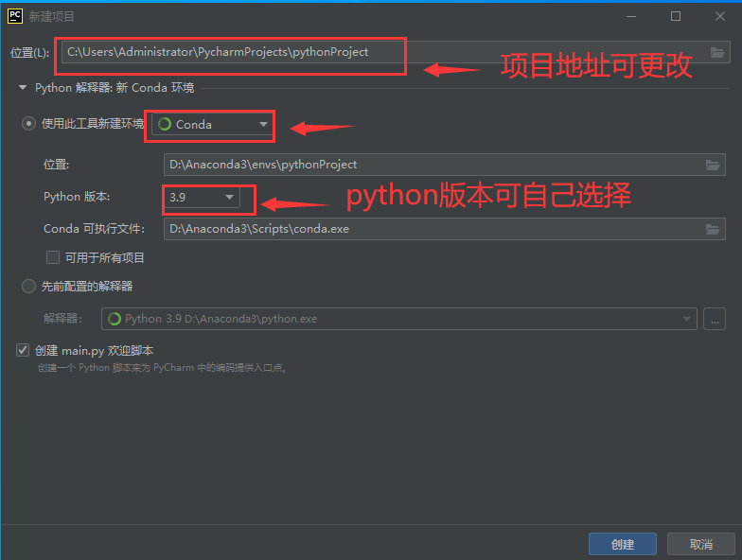This screenshot has width=742, height=560.
Task: Click the Python 3.9 interpreter icon
Action: click(114, 319)
